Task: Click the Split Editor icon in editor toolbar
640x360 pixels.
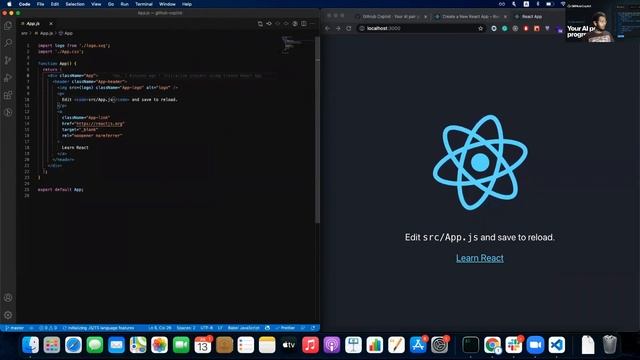Action: [304, 24]
